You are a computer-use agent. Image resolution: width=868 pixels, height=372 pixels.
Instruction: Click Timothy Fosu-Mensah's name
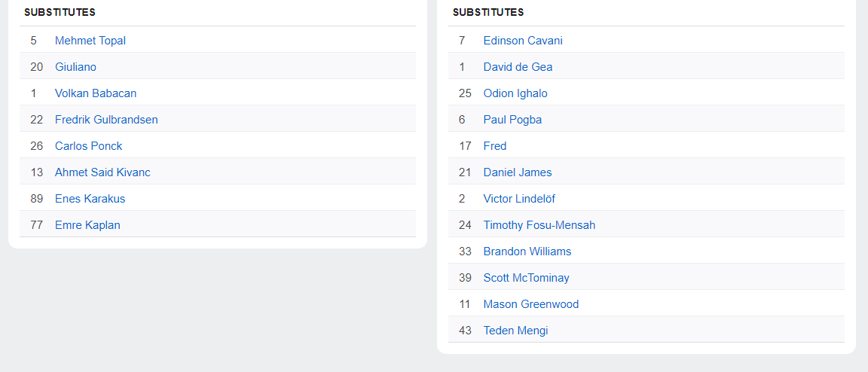pyautogui.click(x=539, y=225)
